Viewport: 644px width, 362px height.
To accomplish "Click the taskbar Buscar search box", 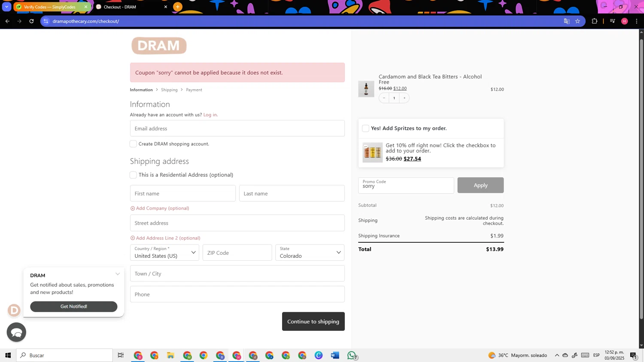I will coord(64,356).
